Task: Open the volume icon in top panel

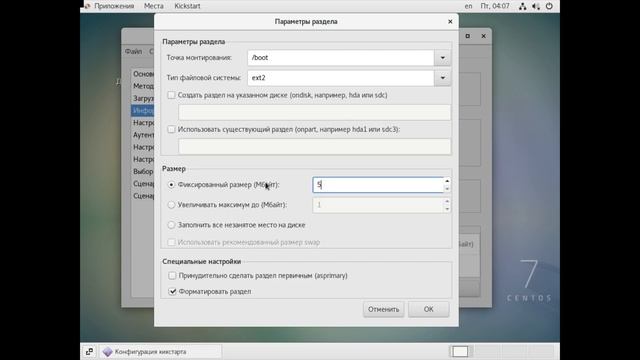Action: coord(536,6)
